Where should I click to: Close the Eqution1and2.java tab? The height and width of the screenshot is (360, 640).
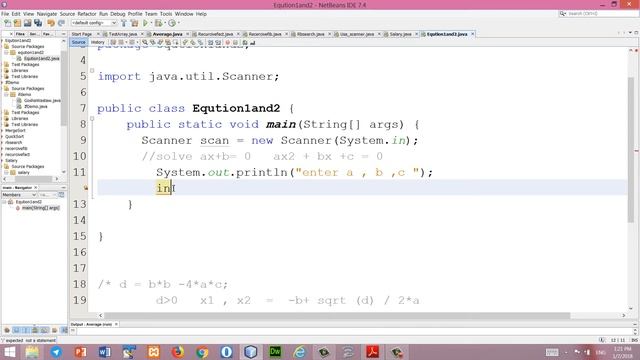(x=473, y=34)
